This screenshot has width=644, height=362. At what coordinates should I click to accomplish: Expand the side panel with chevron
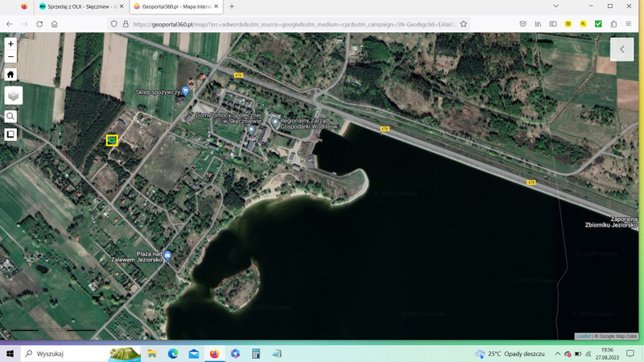coord(621,49)
